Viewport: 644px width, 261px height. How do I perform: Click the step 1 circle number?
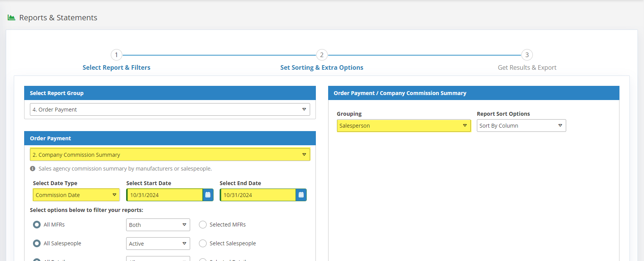click(117, 55)
